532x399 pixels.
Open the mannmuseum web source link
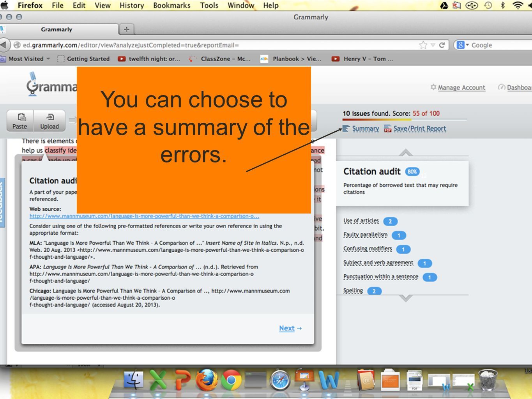coord(144,216)
